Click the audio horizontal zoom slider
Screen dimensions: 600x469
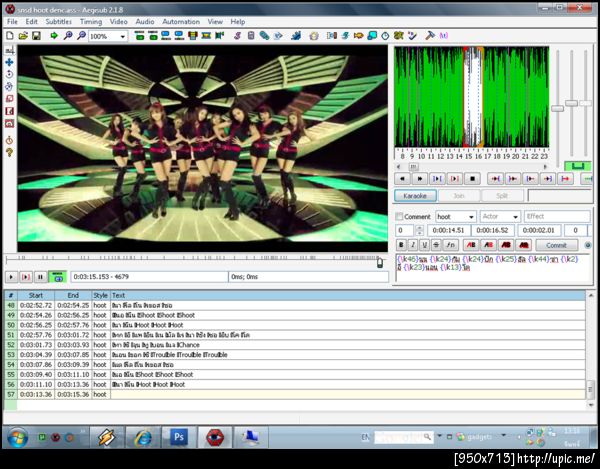(558, 108)
